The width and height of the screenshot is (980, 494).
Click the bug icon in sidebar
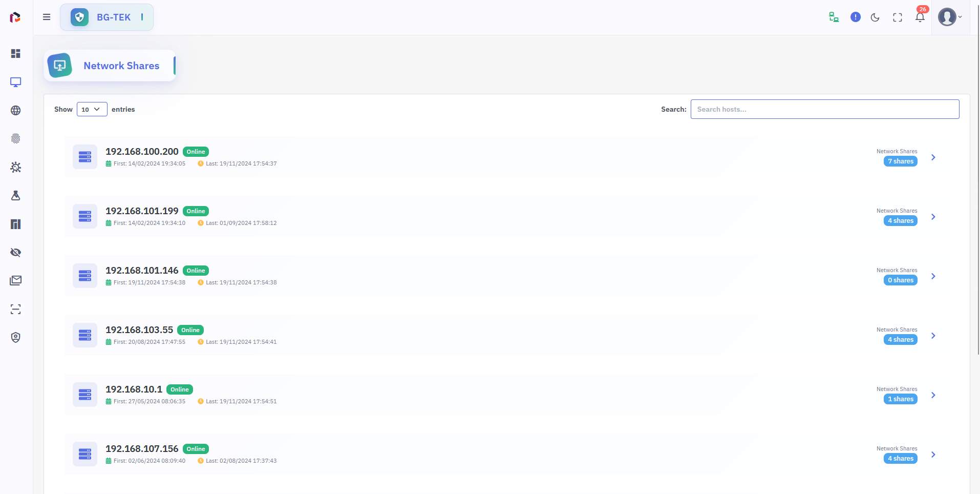[16, 167]
